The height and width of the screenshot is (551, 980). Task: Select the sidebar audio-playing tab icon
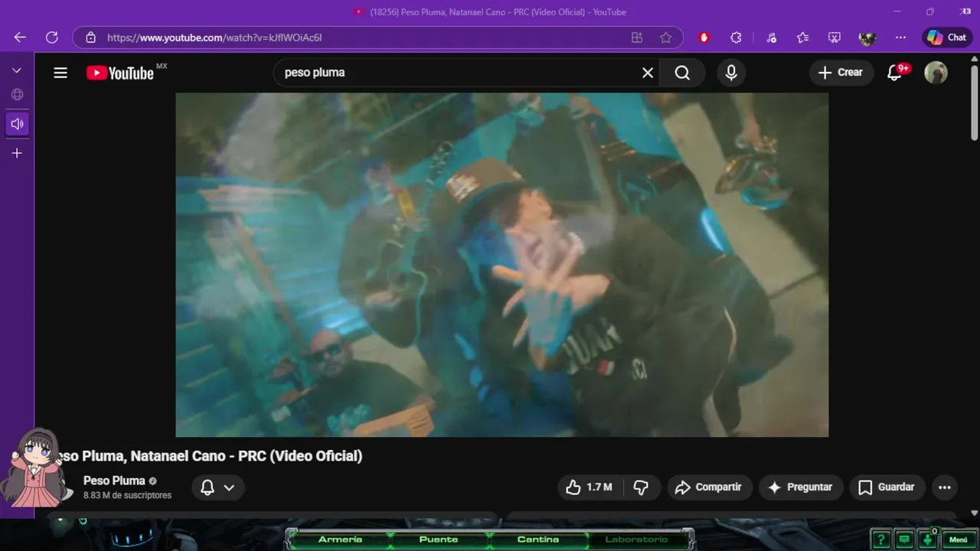pos(17,124)
